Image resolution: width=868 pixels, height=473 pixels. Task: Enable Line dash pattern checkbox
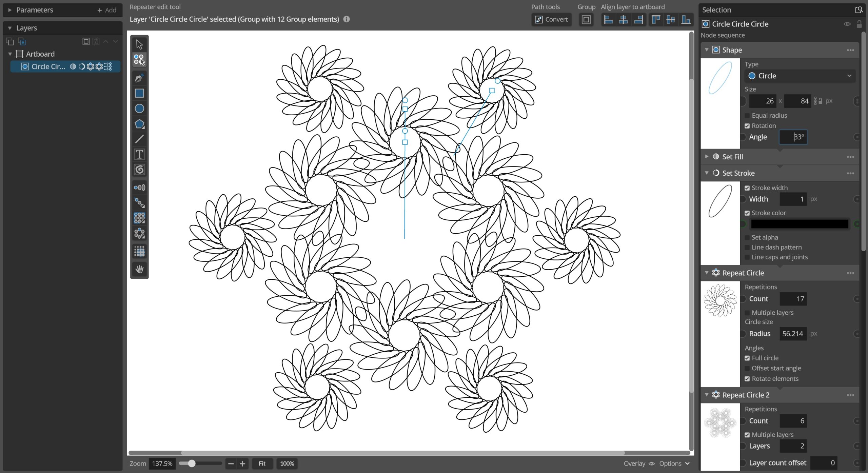pyautogui.click(x=747, y=248)
